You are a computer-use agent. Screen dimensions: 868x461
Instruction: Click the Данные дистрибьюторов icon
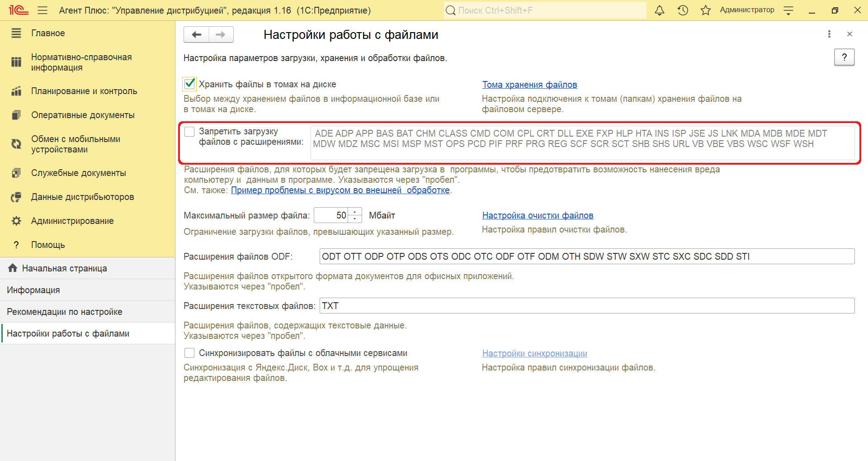pos(16,197)
